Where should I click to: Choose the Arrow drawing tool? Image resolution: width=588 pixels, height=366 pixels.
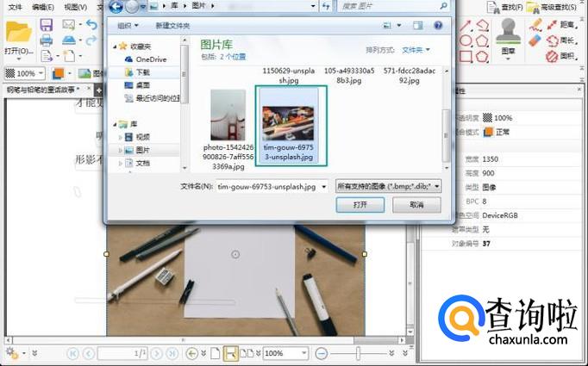[x=466, y=24]
